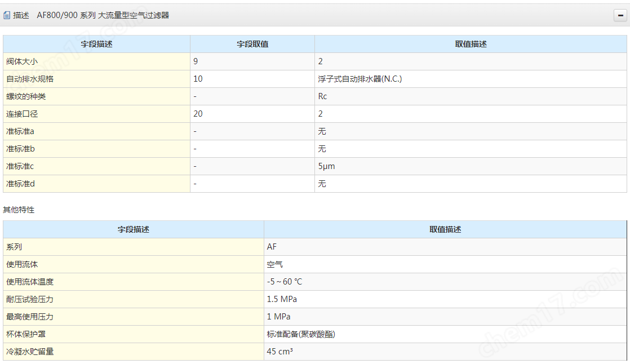The image size is (630, 364).
Task: Click the value 10 for 自动排水规格
Action: pyautogui.click(x=198, y=79)
